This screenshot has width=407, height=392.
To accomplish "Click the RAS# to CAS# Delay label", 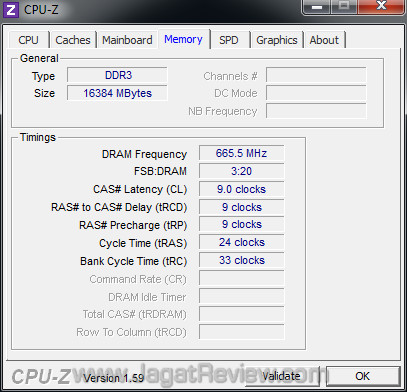I will [119, 207].
